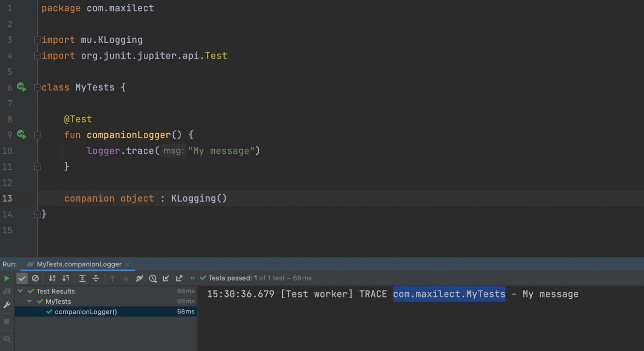
Task: Import tests from file icon
Action: coord(166,278)
